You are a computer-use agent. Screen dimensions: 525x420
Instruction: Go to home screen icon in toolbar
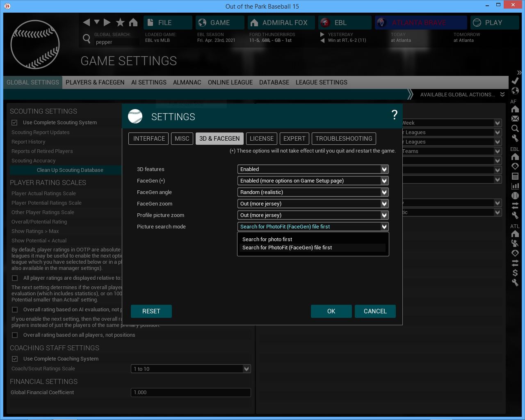(x=133, y=22)
